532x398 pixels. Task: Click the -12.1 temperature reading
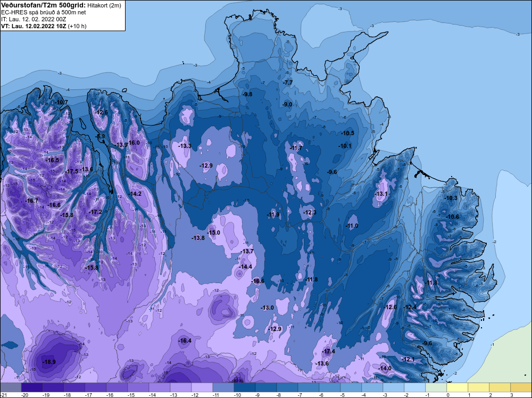(x=408, y=359)
